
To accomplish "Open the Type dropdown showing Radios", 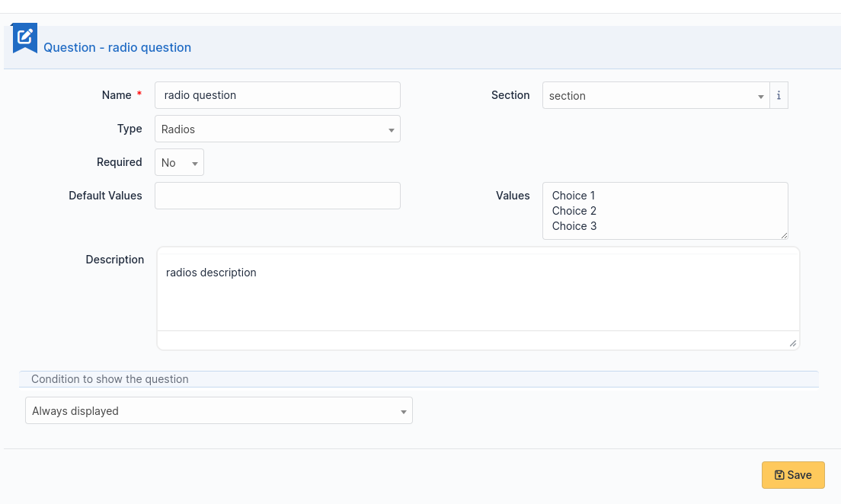I will coord(277,129).
